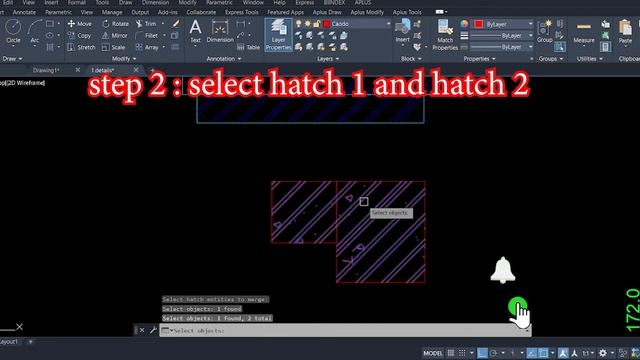The width and height of the screenshot is (640, 360).
Task: Click the Rotate tool
Action: [115, 24]
